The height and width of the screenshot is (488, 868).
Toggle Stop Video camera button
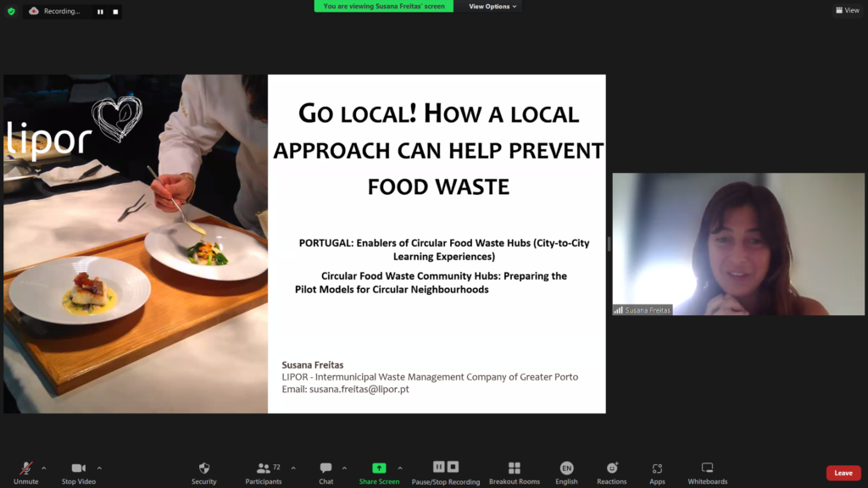coord(79,469)
